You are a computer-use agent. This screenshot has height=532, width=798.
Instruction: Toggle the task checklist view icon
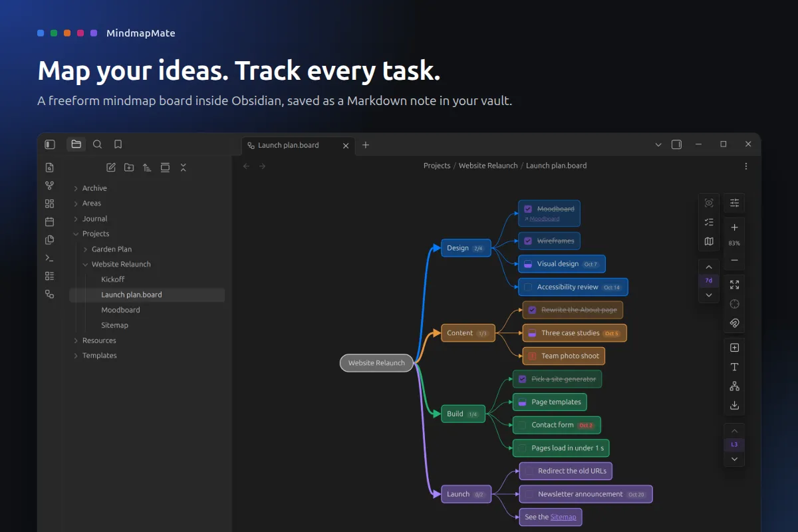[709, 222]
